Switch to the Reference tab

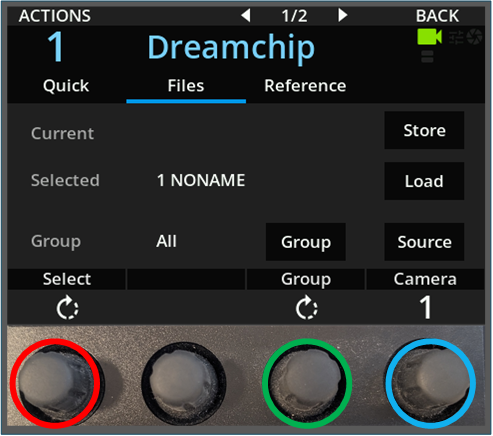[x=305, y=86]
